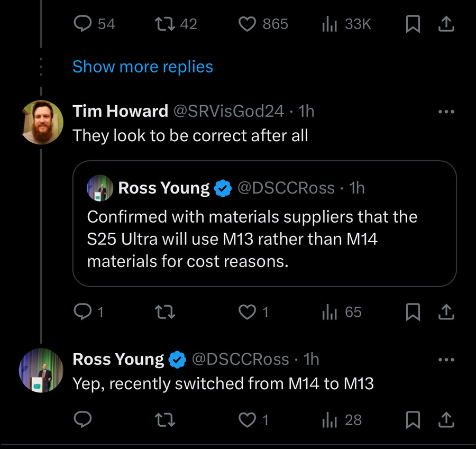Reply to the top post with 54 comments
Screen dimensions: 476x449
(83, 24)
